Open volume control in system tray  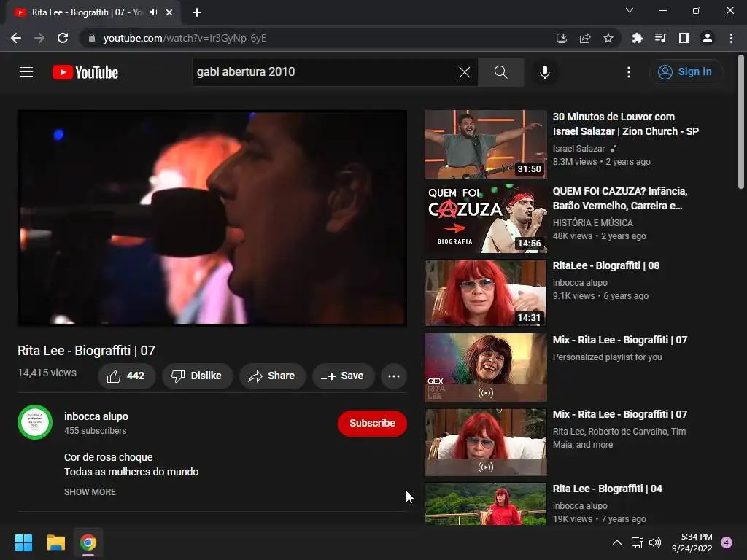tap(655, 542)
